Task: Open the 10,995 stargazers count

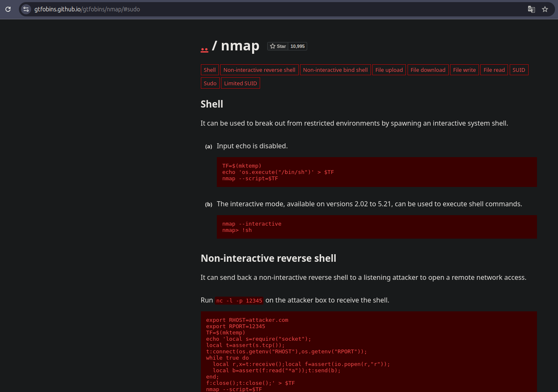Action: pos(297,46)
